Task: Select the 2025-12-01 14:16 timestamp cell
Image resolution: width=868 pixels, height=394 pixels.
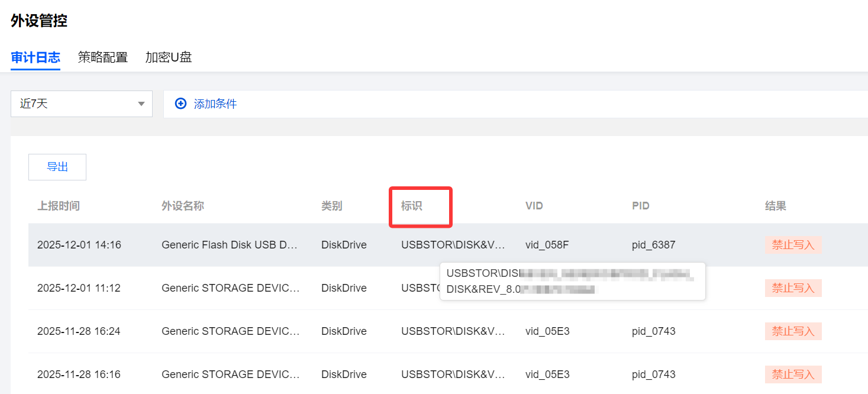Action: [x=79, y=245]
